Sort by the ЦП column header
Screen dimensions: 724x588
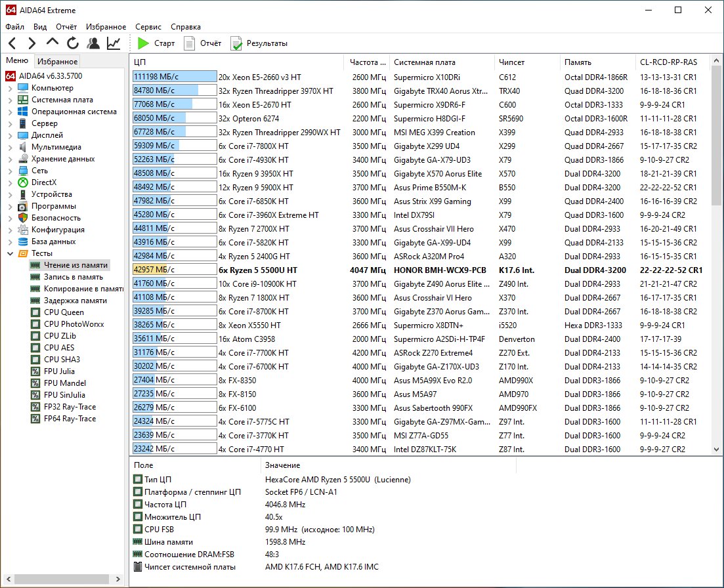click(x=237, y=62)
